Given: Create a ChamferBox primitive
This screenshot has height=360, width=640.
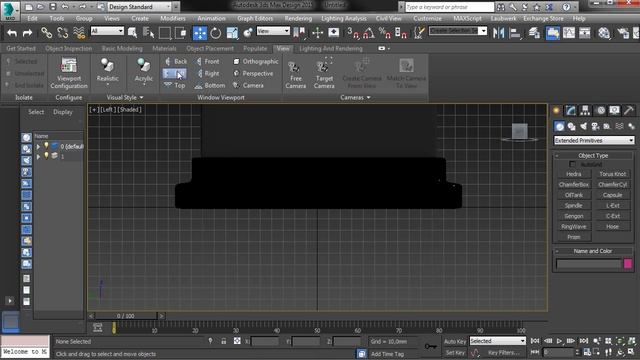Looking at the screenshot, I should point(573,184).
